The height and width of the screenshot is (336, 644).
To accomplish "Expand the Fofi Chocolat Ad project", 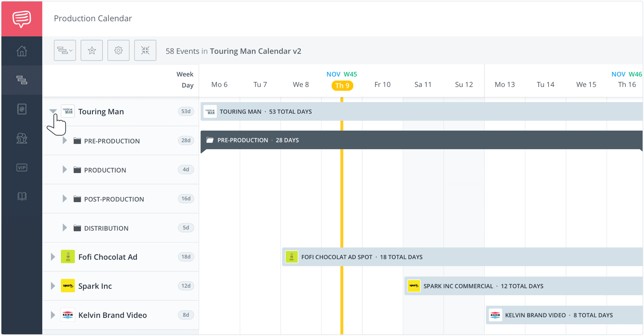I will pyautogui.click(x=53, y=257).
